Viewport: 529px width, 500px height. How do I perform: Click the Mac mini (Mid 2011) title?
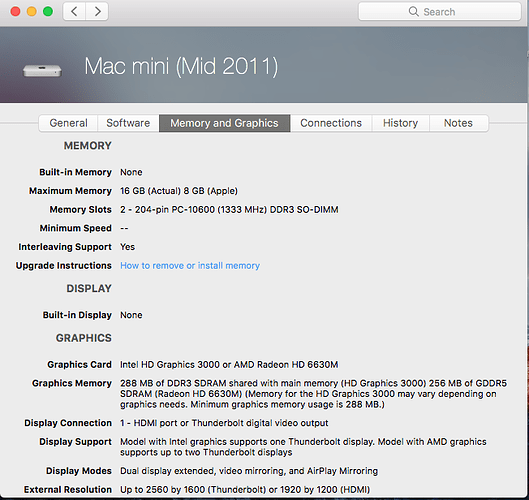coord(181,66)
